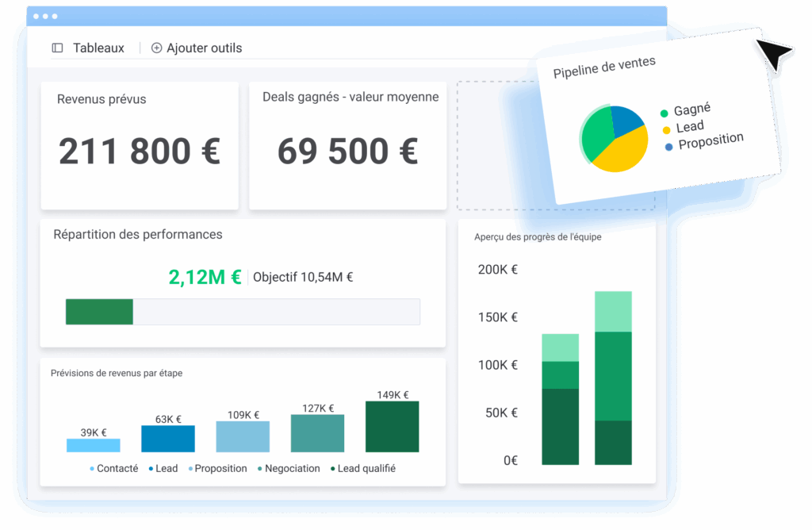The height and width of the screenshot is (530, 812).
Task: Select the 63K € Lead bar
Action: [168, 439]
